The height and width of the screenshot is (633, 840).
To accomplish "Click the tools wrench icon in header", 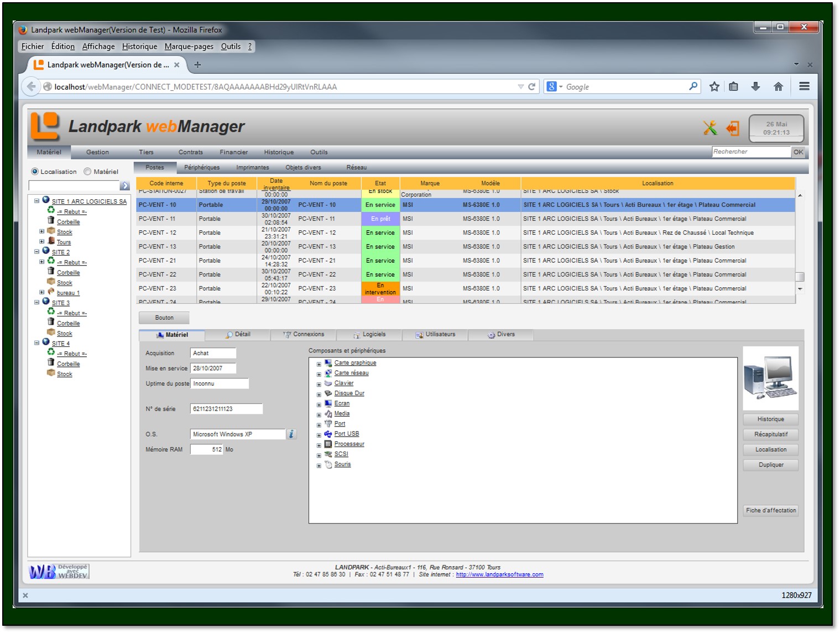I will 710,128.
